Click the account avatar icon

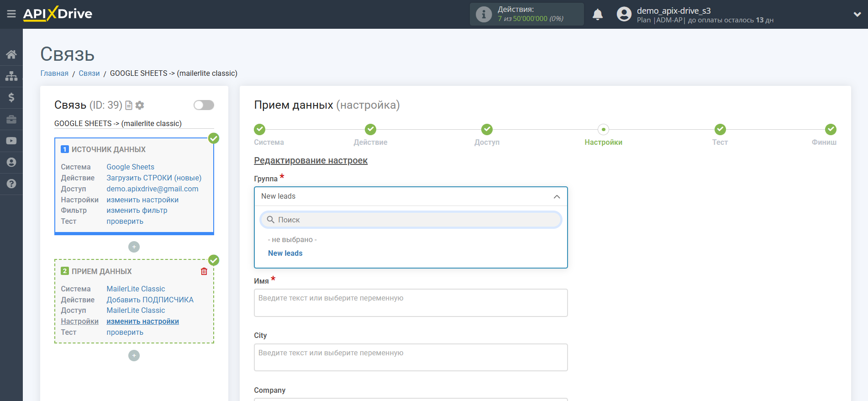pyautogui.click(x=624, y=14)
